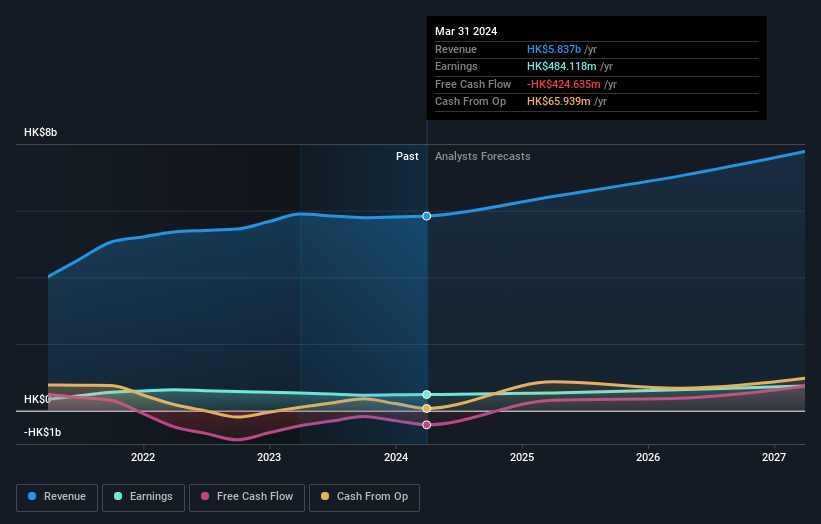Click the Cash From Op label in tooltip
The image size is (821, 524).
[470, 102]
